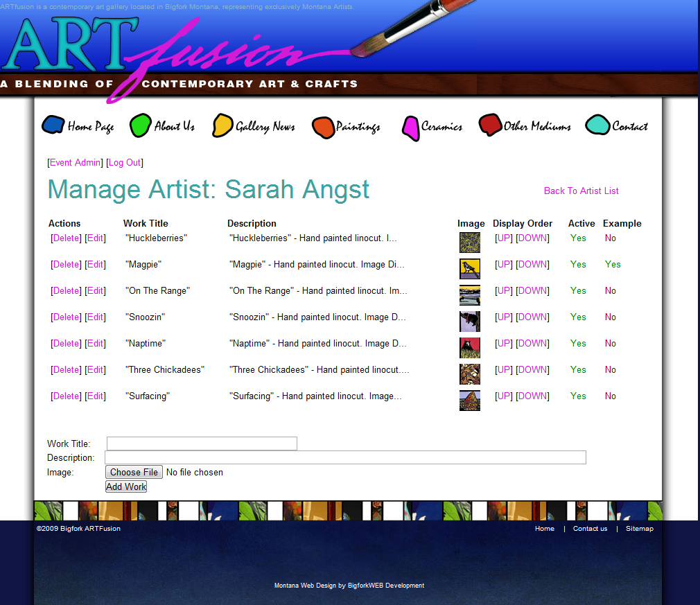The width and height of the screenshot is (700, 605).
Task: Move "On The Range" UP in display order
Action: click(x=504, y=291)
